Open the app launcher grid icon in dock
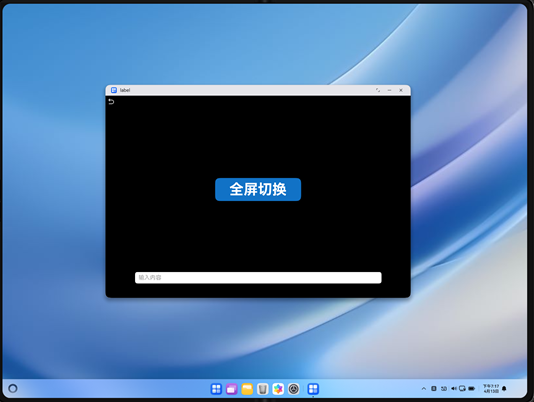 point(216,389)
